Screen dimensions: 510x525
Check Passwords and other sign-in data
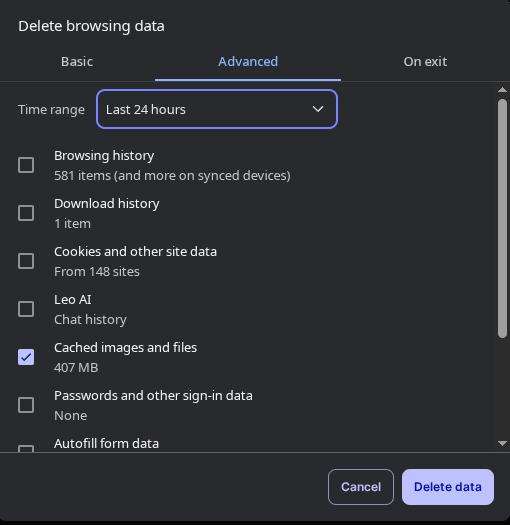tap(26, 405)
